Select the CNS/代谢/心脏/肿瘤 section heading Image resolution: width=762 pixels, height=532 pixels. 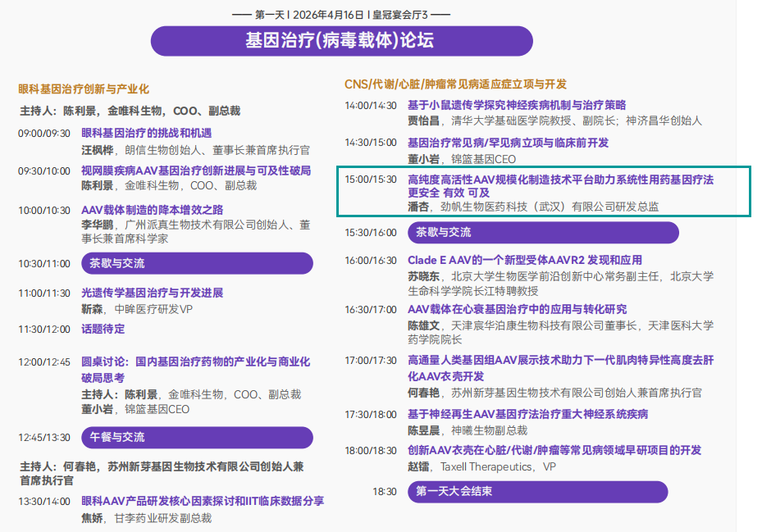coord(455,84)
